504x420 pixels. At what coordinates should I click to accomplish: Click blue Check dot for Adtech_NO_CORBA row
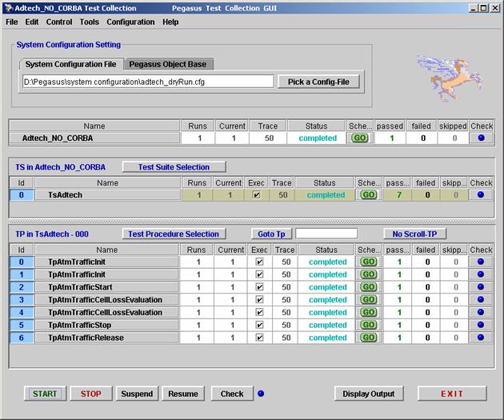click(481, 138)
